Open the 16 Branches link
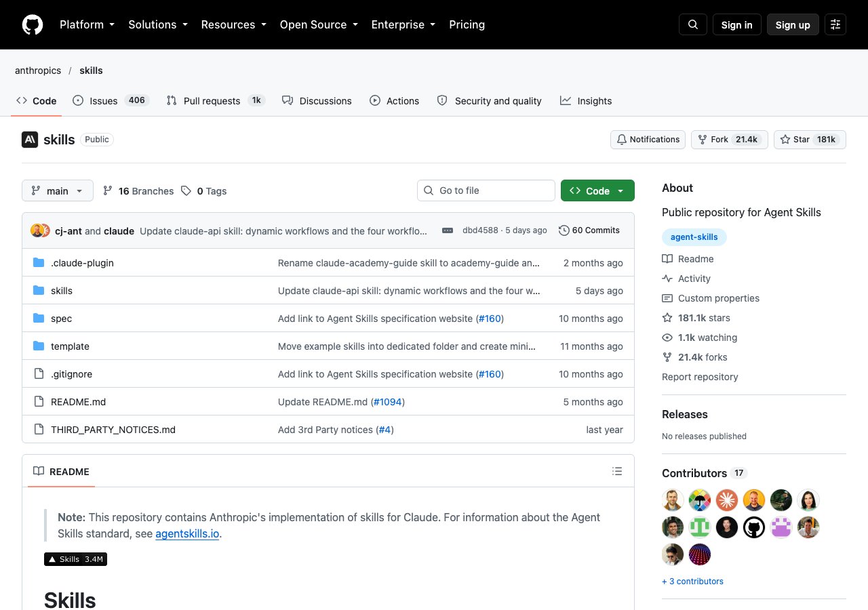Screen dimensions: 868x610 click(x=138, y=191)
